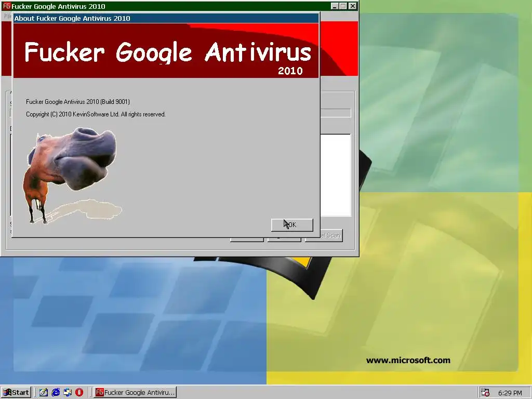Launch Opera browser from Quick Launch

tap(79, 393)
